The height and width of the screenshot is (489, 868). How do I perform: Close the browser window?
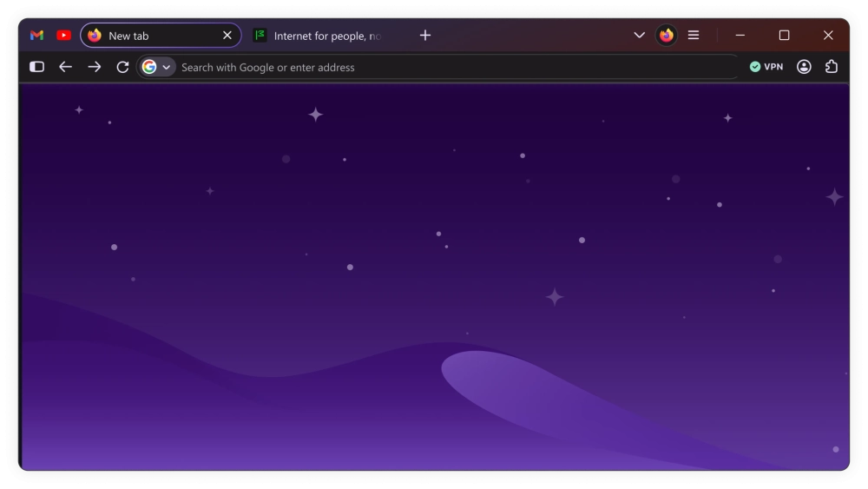(828, 36)
